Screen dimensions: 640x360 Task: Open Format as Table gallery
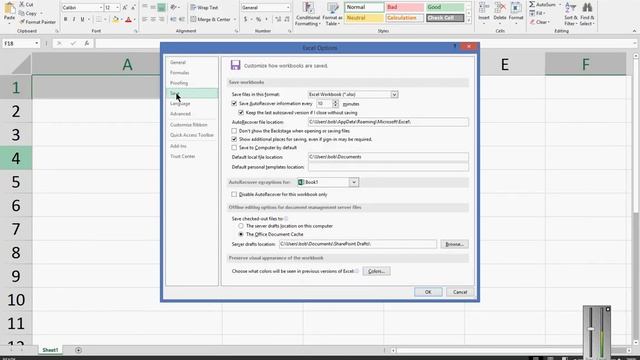coord(332,14)
